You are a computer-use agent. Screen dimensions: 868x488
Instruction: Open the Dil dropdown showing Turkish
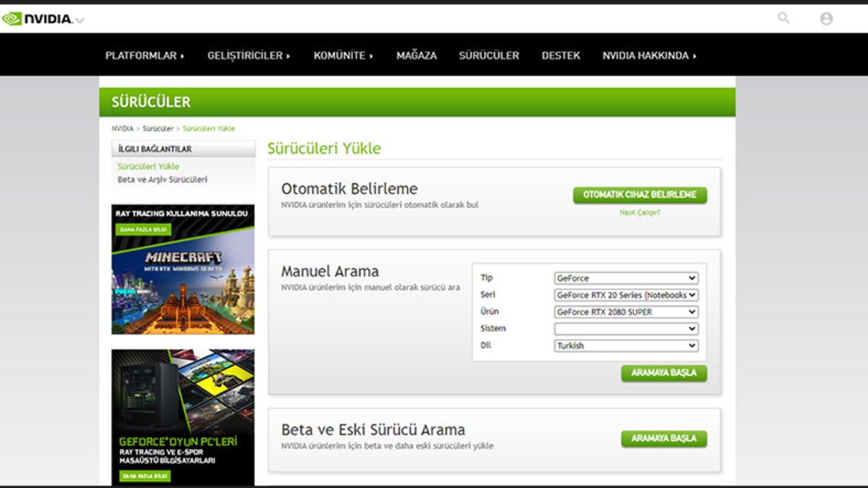click(626, 346)
